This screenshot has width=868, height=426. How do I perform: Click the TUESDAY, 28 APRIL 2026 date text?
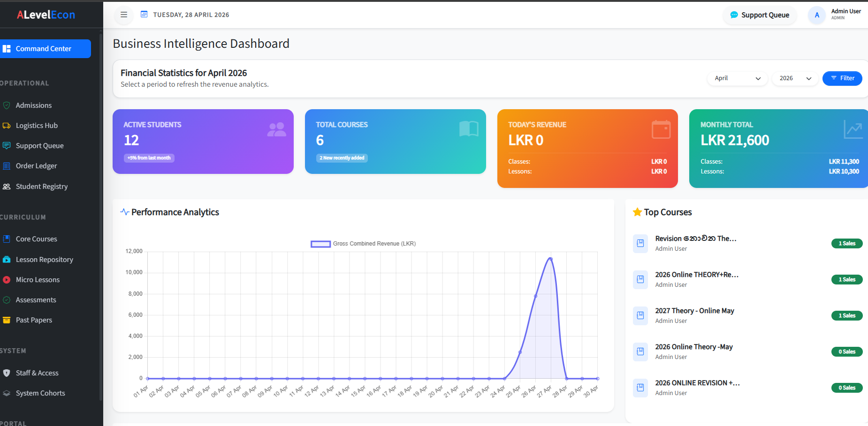pyautogui.click(x=191, y=15)
